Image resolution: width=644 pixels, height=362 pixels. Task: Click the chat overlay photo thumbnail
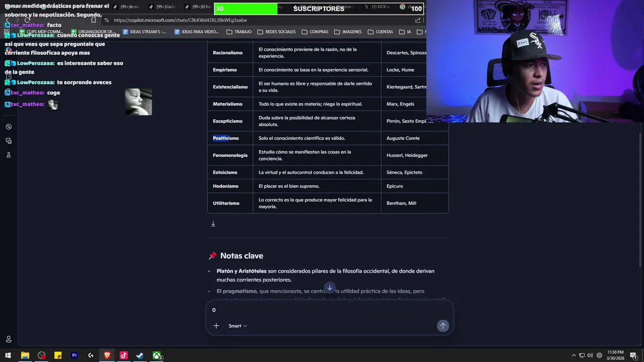(138, 102)
